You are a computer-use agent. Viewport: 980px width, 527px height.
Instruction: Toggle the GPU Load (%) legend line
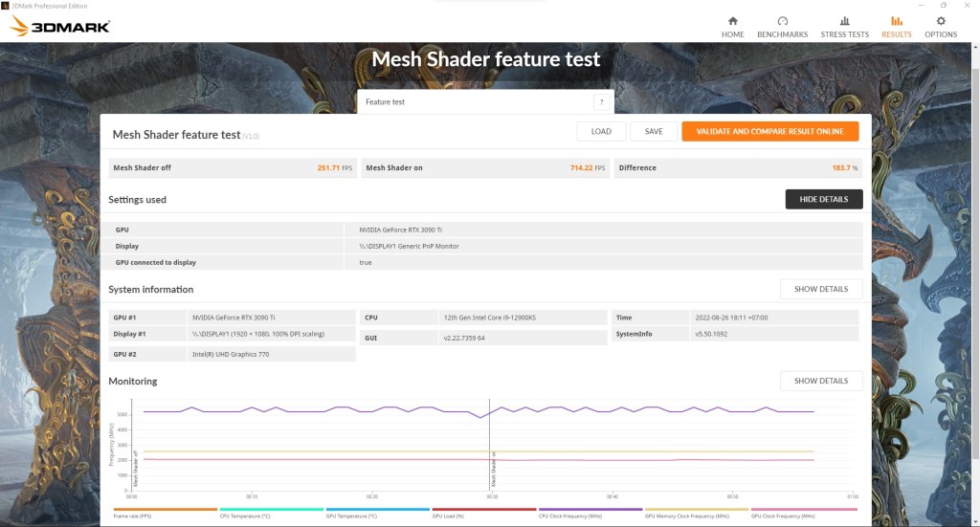click(483, 510)
